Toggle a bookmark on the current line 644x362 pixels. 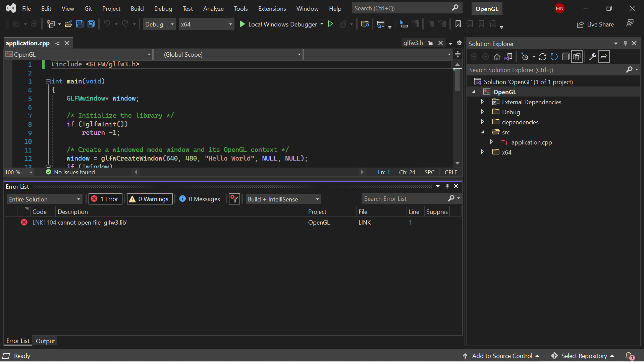point(458,24)
